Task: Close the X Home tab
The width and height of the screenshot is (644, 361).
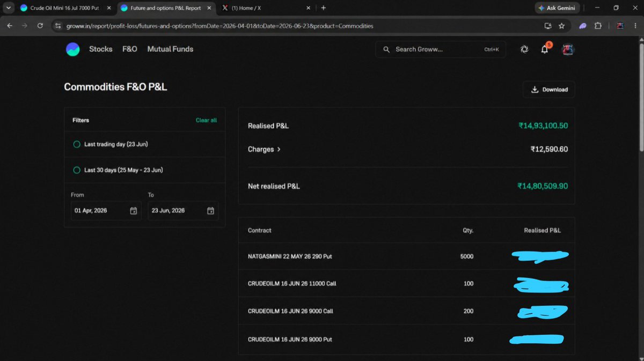Action: pyautogui.click(x=308, y=8)
